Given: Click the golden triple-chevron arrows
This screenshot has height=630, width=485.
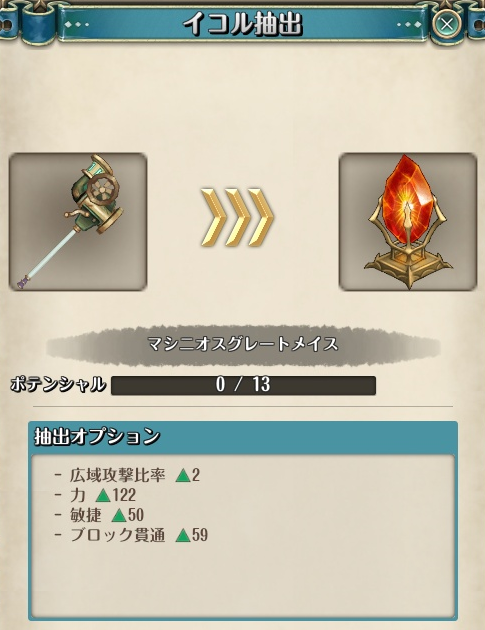Looking at the screenshot, I should (237, 217).
